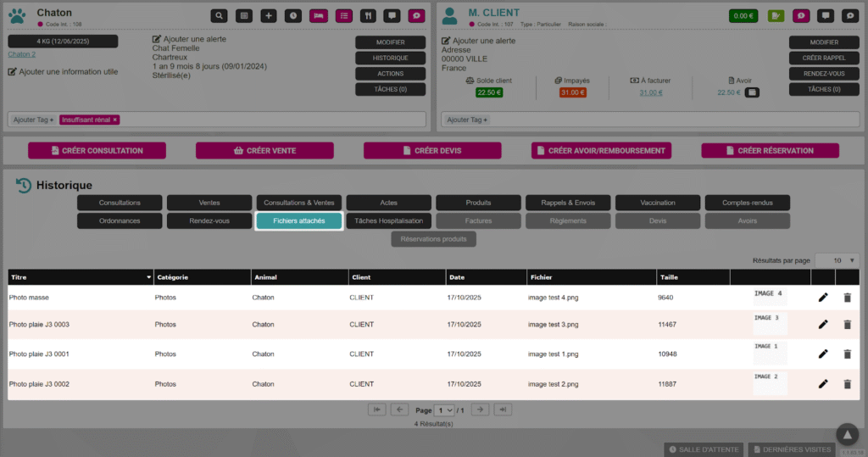This screenshot has width=868, height=457.
Task: Click the fork and knife feeding icon
Action: [x=368, y=15]
